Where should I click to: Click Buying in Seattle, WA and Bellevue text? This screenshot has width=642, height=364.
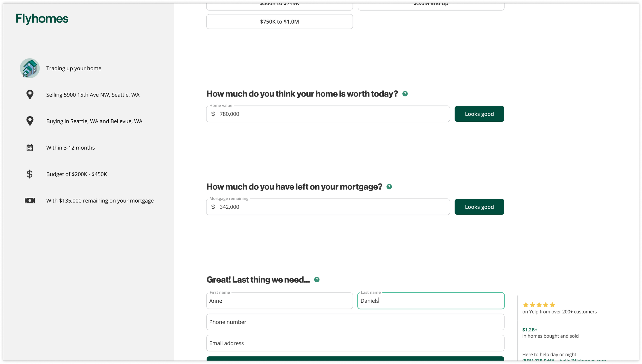pyautogui.click(x=94, y=121)
